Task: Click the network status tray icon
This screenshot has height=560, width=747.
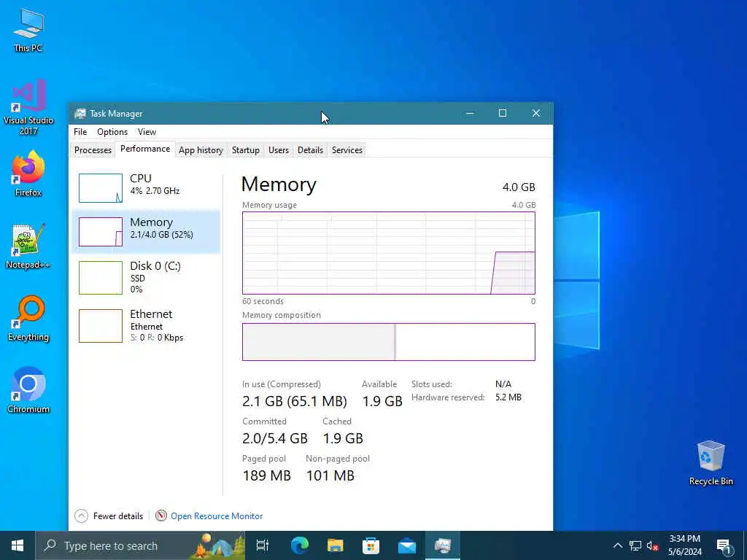Action: tap(635, 545)
